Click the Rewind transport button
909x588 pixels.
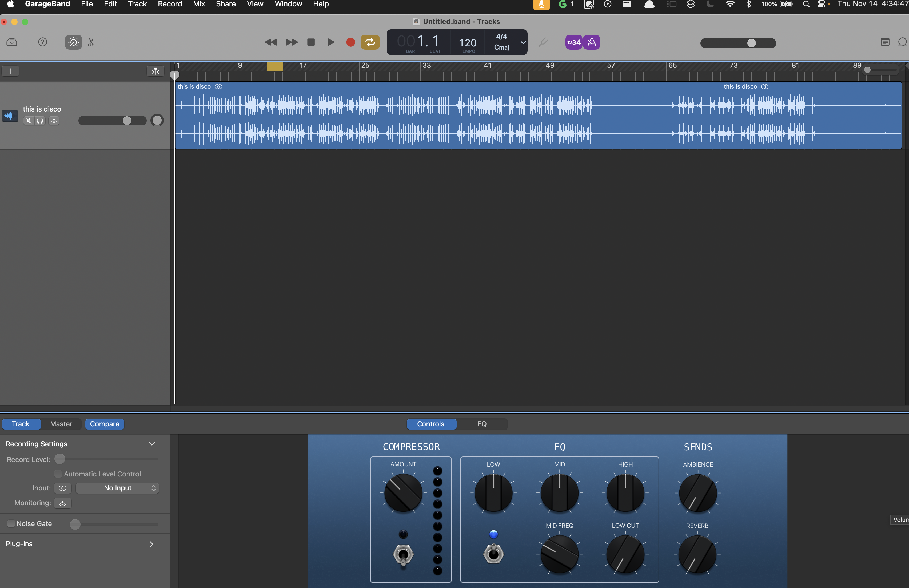pos(271,42)
